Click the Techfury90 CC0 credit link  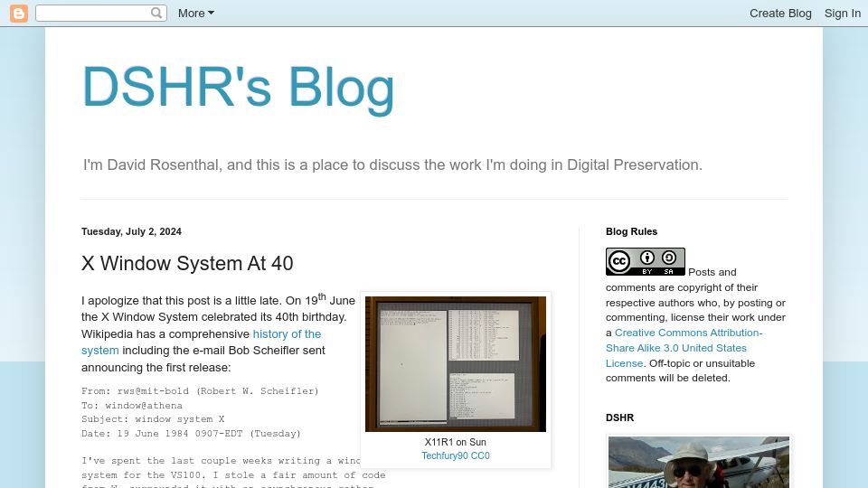point(456,455)
